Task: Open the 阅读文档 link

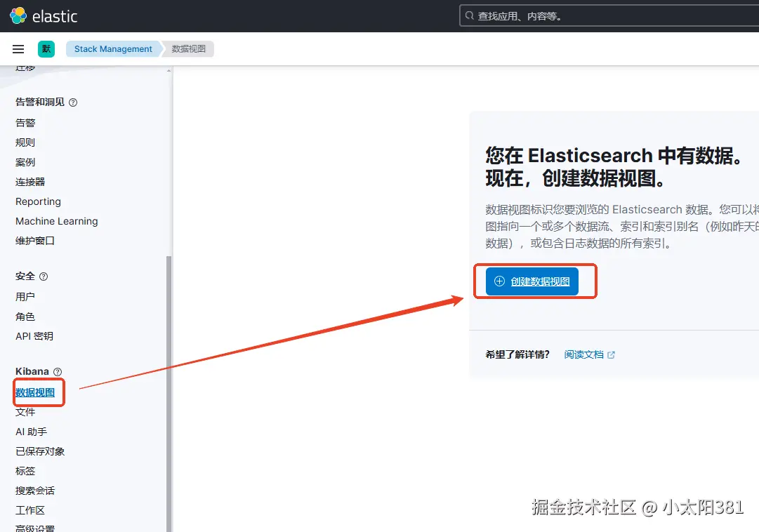Action: coord(583,355)
